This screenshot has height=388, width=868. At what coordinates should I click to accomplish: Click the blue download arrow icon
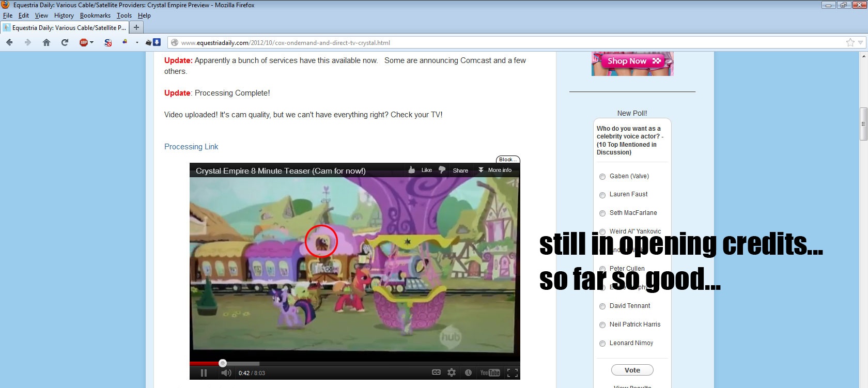coord(157,42)
